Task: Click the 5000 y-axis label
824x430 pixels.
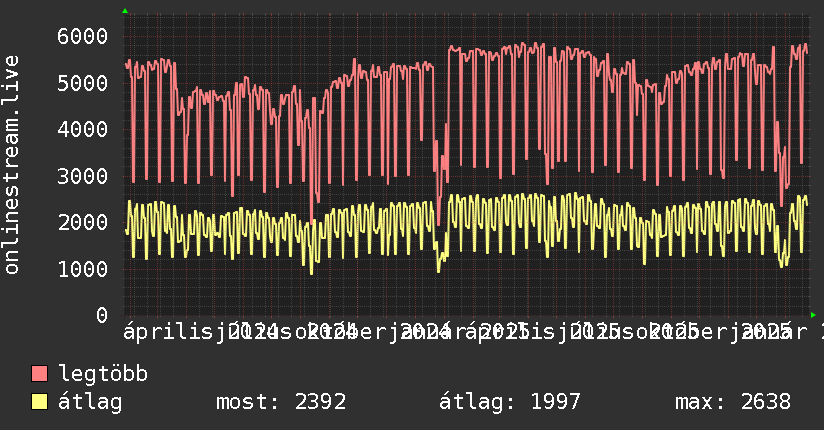Action: tap(83, 83)
